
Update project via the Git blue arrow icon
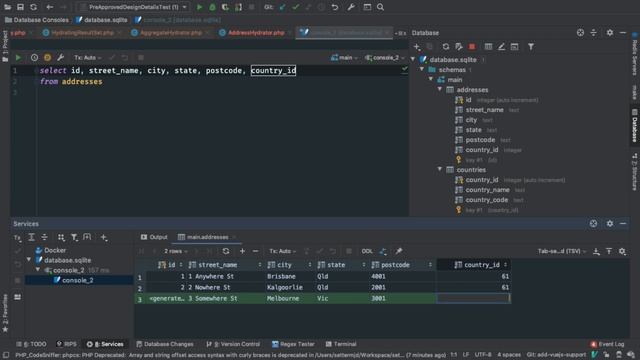pyautogui.click(x=282, y=7)
